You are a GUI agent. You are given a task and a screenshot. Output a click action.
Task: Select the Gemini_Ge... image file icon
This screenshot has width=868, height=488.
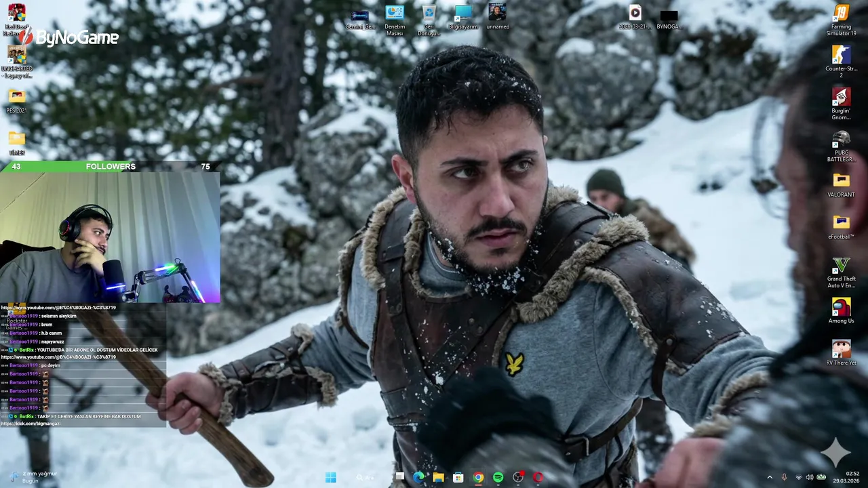(360, 18)
